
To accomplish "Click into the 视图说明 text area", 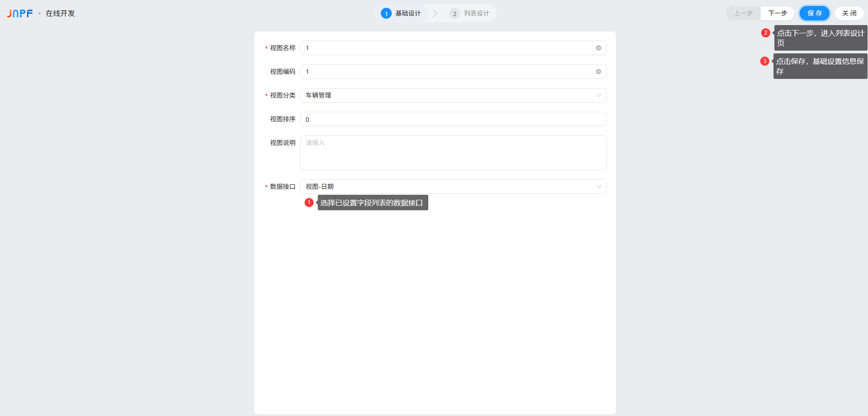I will pyautogui.click(x=453, y=153).
